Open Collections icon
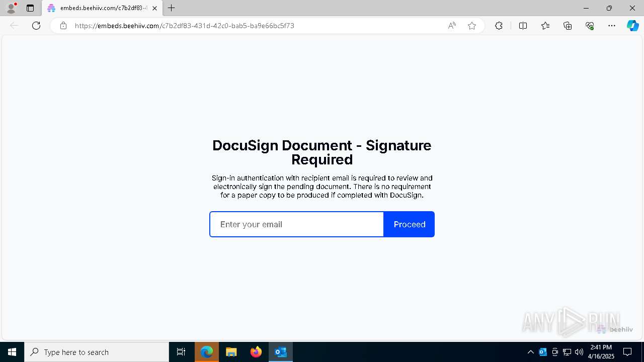 pyautogui.click(x=568, y=26)
